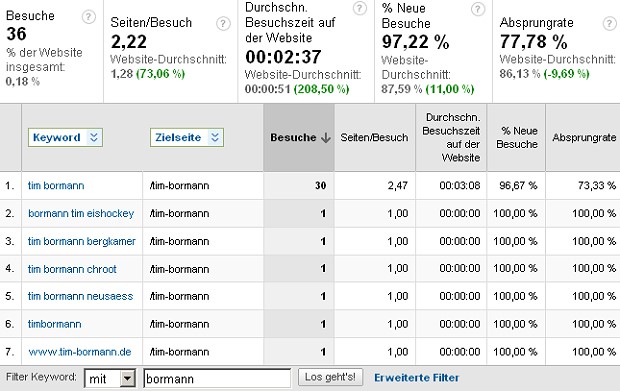
Task: Click the summary Absprungrate '77,78 %'
Action: (534, 42)
